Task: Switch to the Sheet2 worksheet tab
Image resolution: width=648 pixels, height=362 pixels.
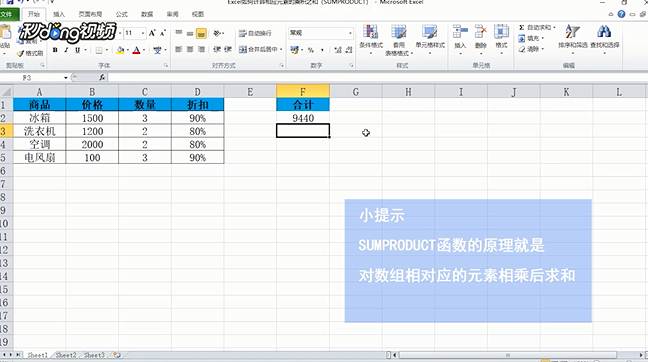Action: click(x=66, y=355)
